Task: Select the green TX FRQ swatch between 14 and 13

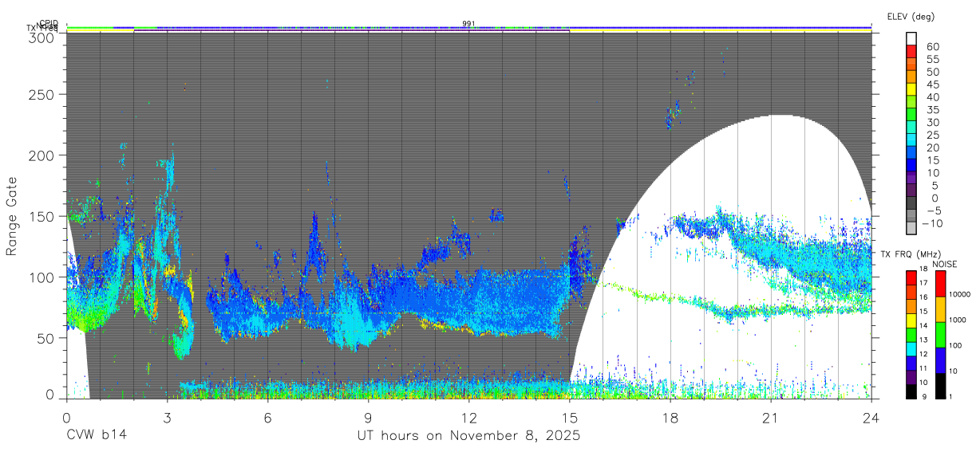Action: (911, 334)
